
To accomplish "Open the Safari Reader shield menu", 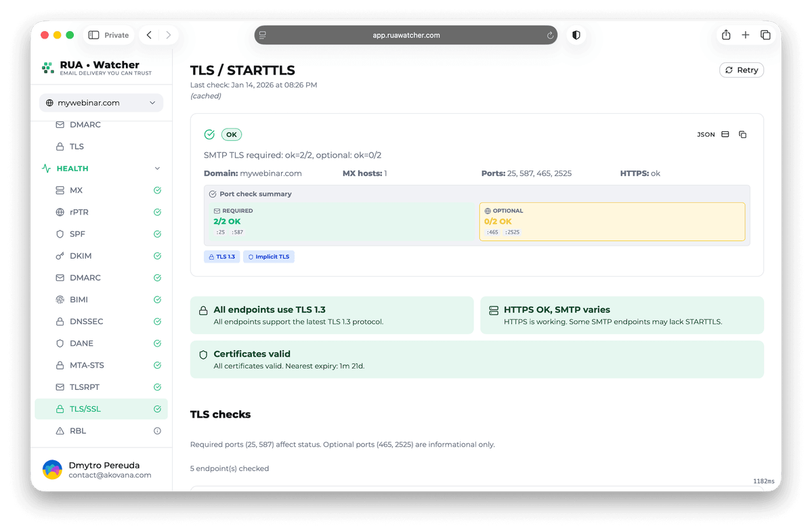I will coord(576,35).
